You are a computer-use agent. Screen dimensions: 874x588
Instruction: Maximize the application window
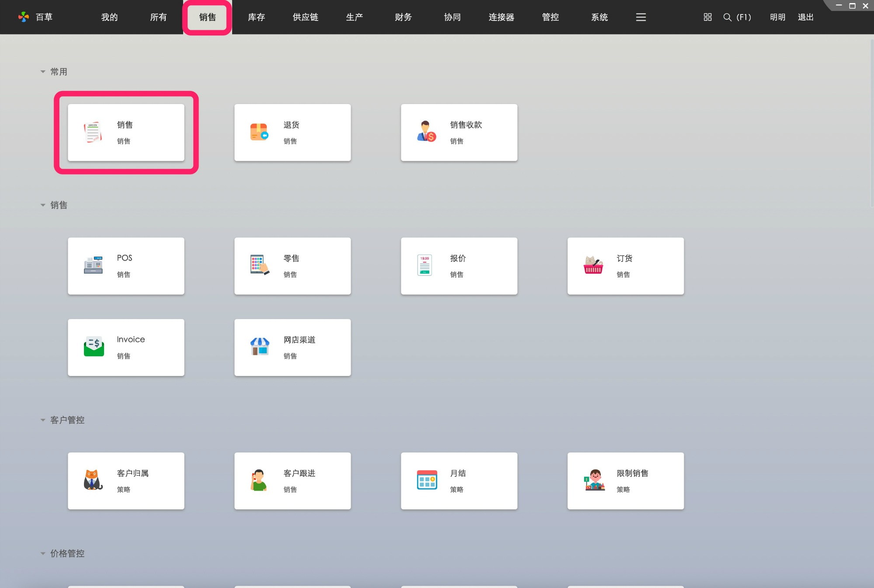[x=852, y=6]
